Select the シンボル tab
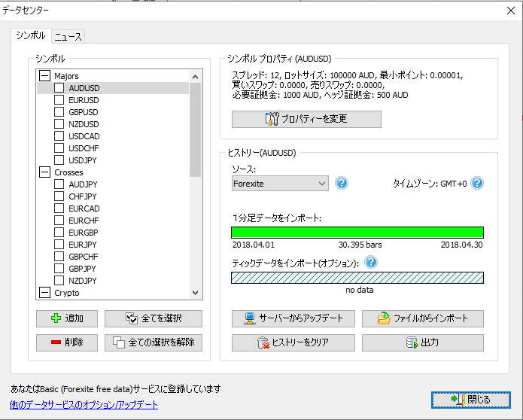The height and width of the screenshot is (420, 523). pyautogui.click(x=31, y=35)
